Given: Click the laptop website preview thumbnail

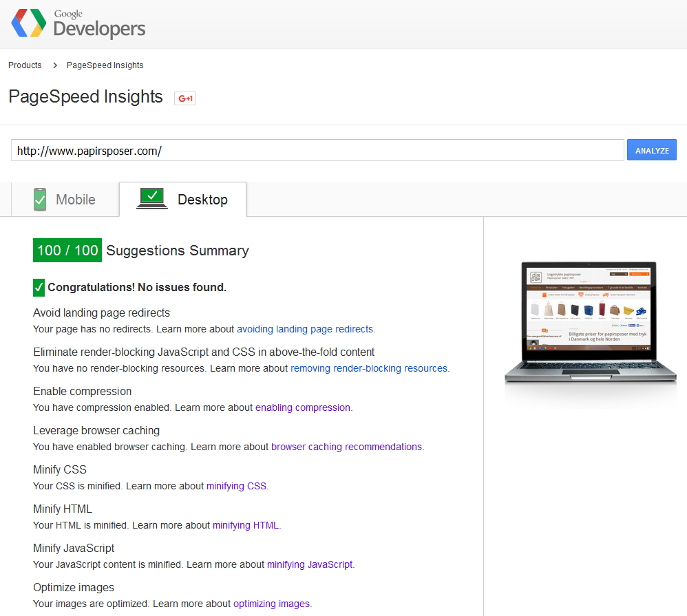Looking at the screenshot, I should coord(590,322).
